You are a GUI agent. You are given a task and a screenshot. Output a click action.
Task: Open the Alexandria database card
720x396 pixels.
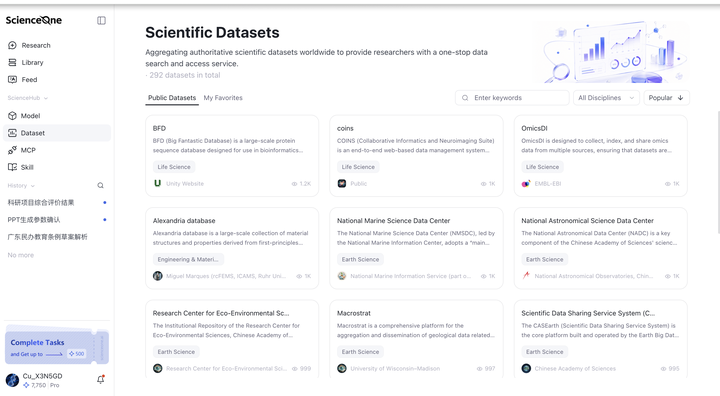click(232, 248)
